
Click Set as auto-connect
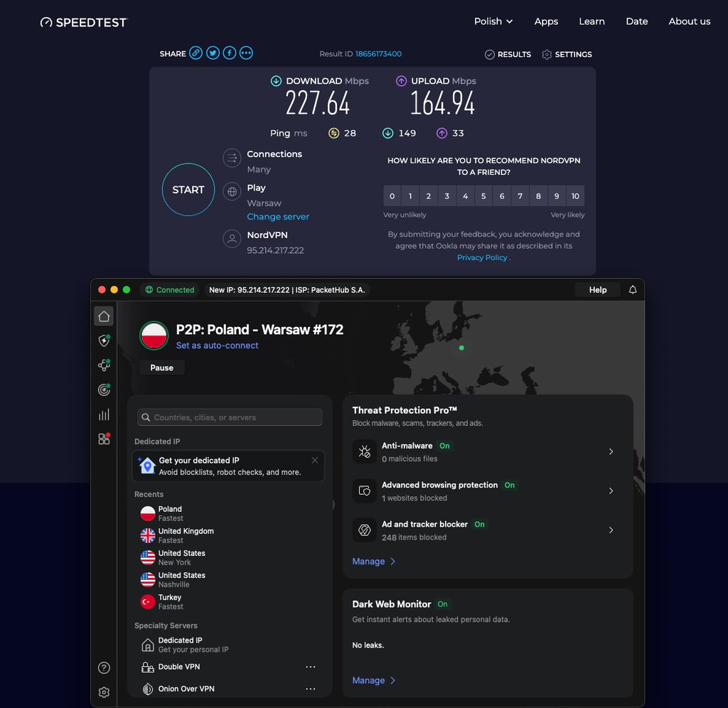tap(217, 345)
